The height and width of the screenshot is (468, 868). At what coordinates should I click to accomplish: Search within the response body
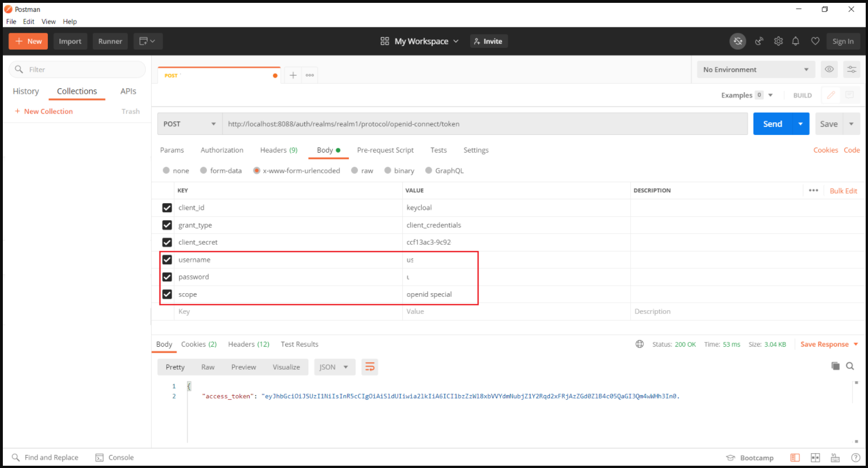point(850,366)
